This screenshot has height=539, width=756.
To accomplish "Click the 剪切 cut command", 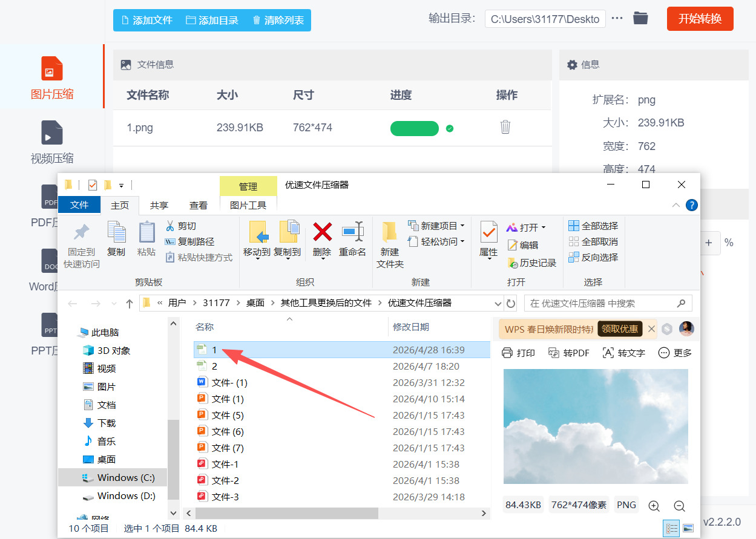I will point(180,226).
